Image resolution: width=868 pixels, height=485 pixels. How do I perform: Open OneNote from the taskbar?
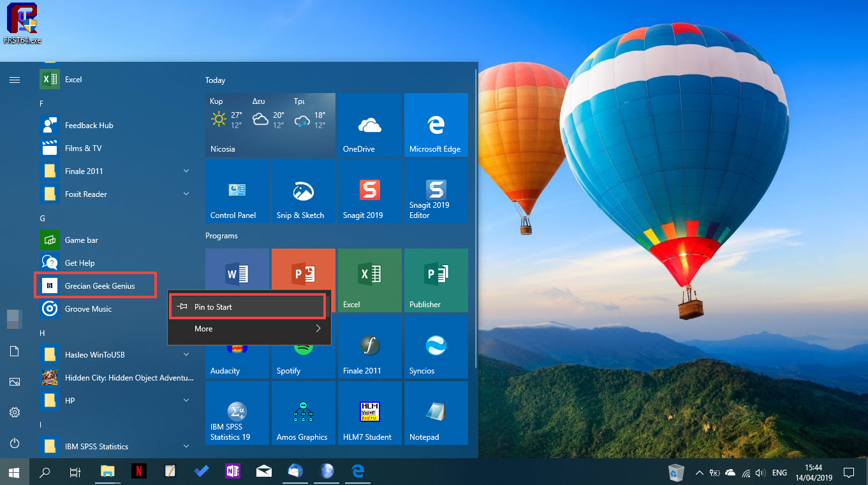(233, 472)
